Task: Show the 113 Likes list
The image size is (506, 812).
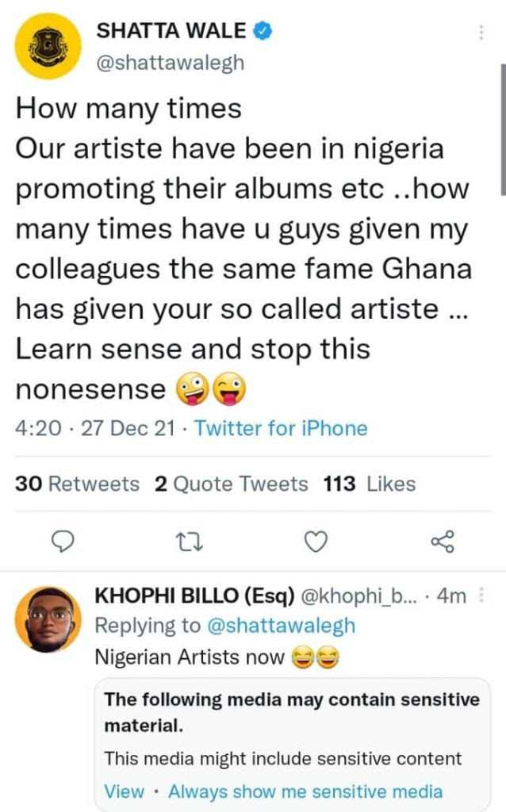Action: pos(370,484)
